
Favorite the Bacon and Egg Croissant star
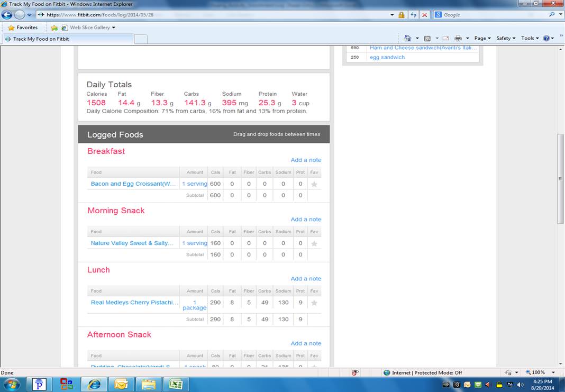tap(314, 184)
